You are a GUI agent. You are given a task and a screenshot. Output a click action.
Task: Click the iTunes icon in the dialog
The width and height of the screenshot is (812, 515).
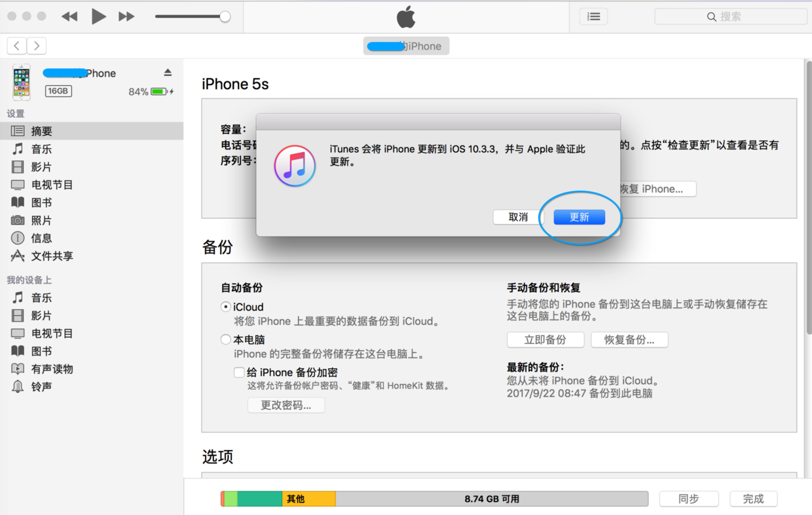tap(295, 166)
